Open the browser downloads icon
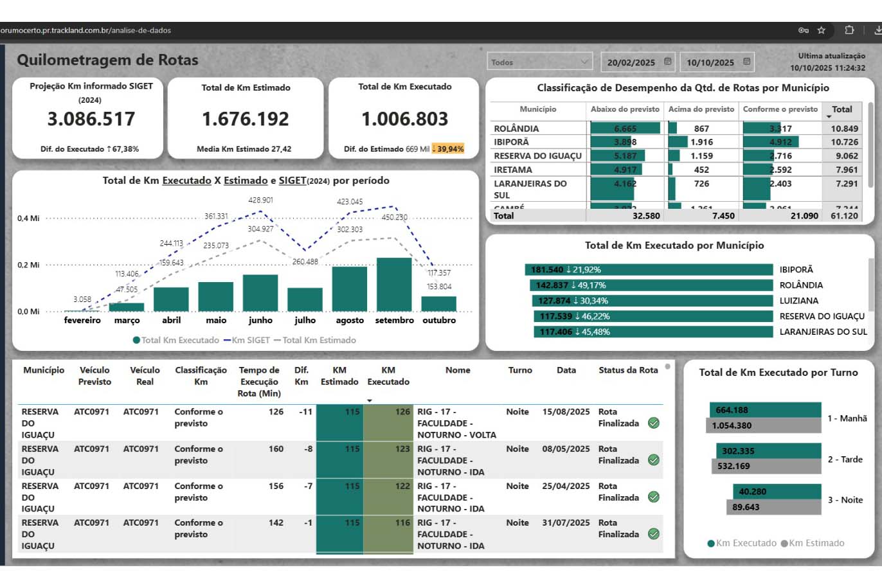Image resolution: width=882 pixels, height=588 pixels. tap(877, 30)
